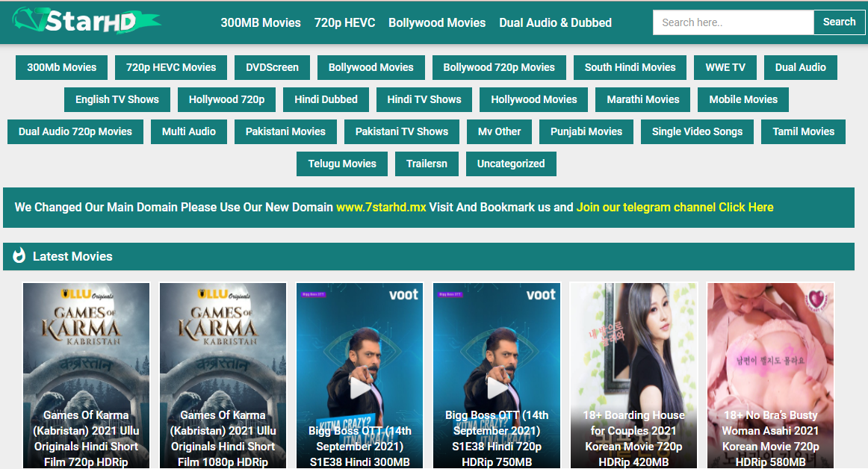The width and height of the screenshot is (868, 469).
Task: Open Hollywood Movies category
Action: click(533, 99)
